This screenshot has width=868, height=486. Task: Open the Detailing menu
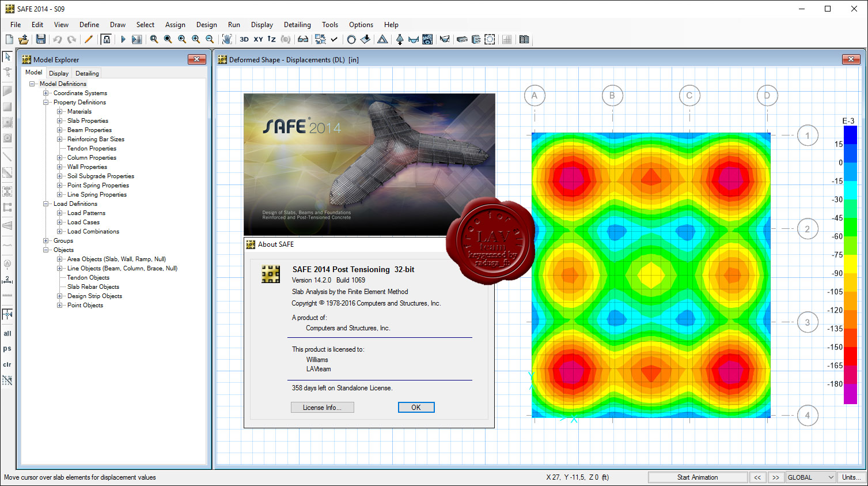(297, 25)
